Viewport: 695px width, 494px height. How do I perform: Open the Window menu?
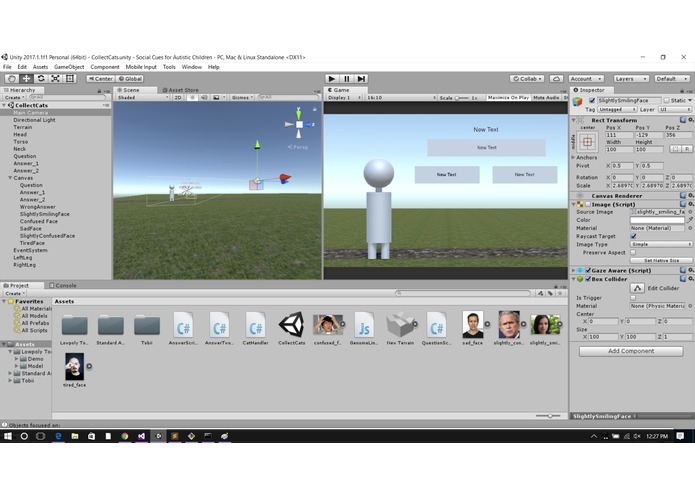click(x=191, y=67)
